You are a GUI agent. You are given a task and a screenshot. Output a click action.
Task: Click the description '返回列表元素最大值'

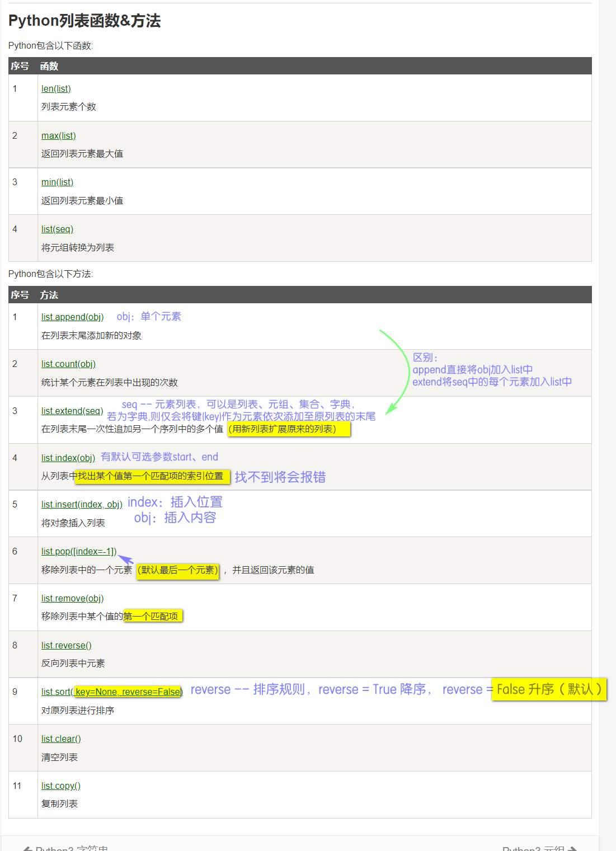pyautogui.click(x=82, y=153)
